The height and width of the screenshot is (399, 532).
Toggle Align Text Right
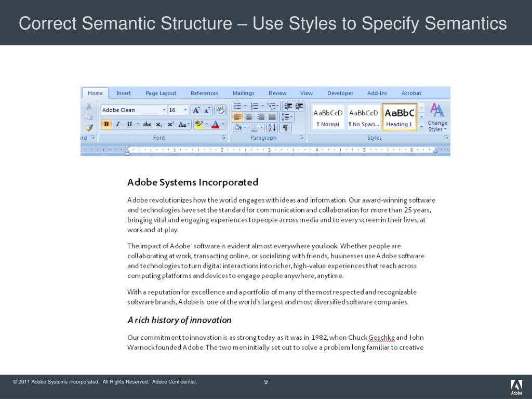[x=261, y=117]
